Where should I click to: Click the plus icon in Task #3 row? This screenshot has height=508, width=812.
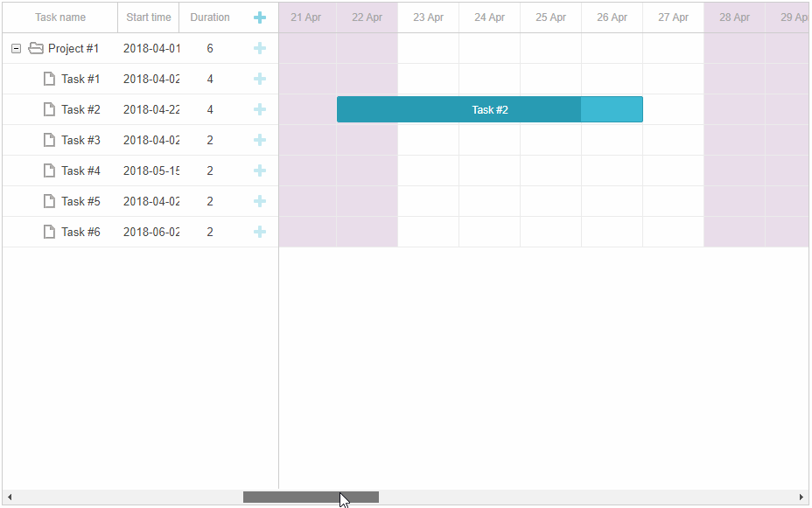pos(260,140)
